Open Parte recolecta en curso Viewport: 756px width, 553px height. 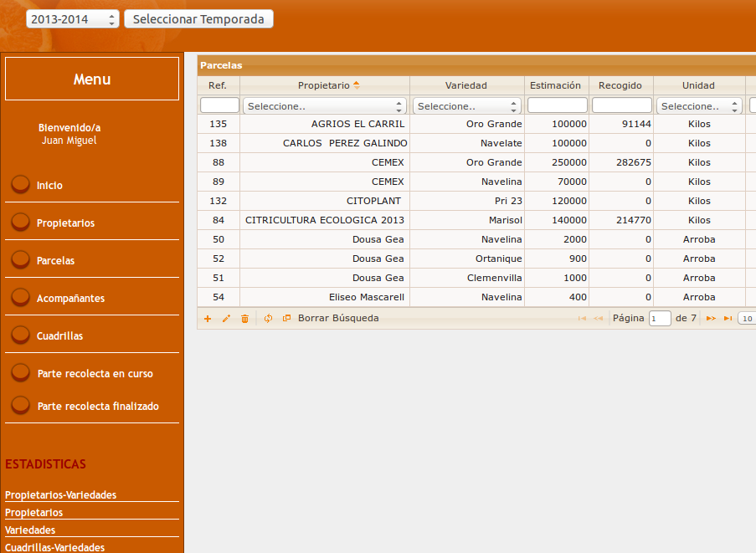coord(95,374)
